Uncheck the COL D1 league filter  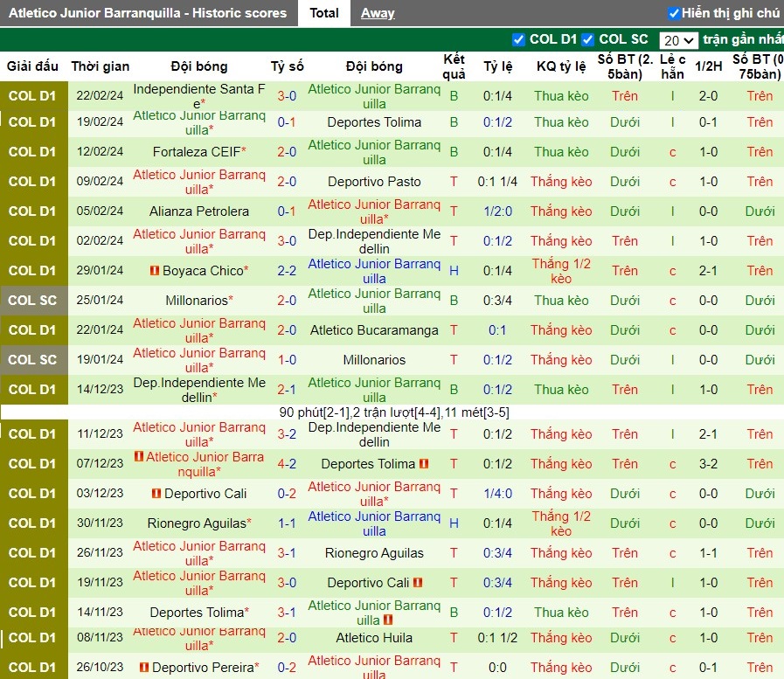[518, 39]
